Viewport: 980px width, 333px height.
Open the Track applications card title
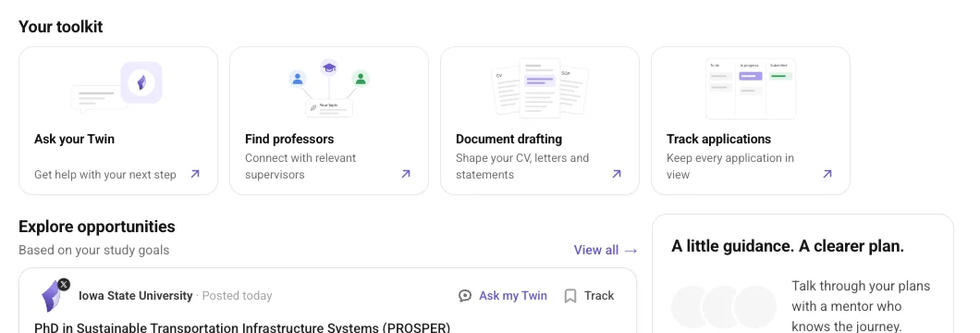[718, 139]
